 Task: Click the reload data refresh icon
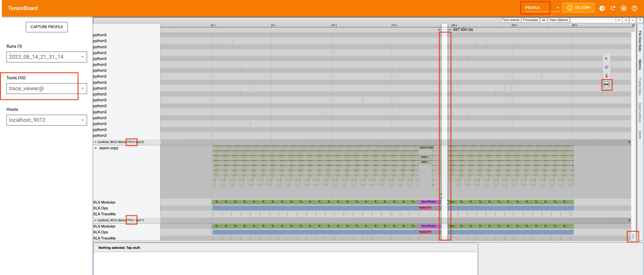click(x=613, y=8)
